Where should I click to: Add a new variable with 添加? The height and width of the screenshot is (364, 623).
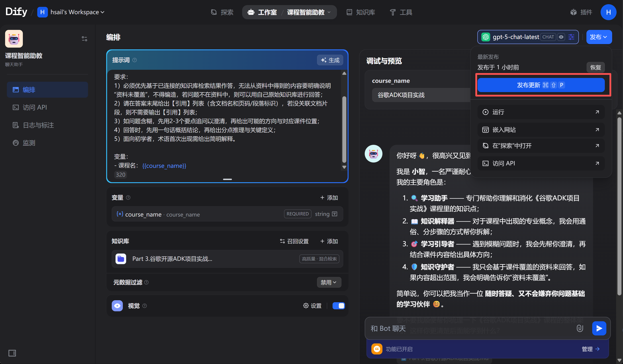pyautogui.click(x=329, y=197)
